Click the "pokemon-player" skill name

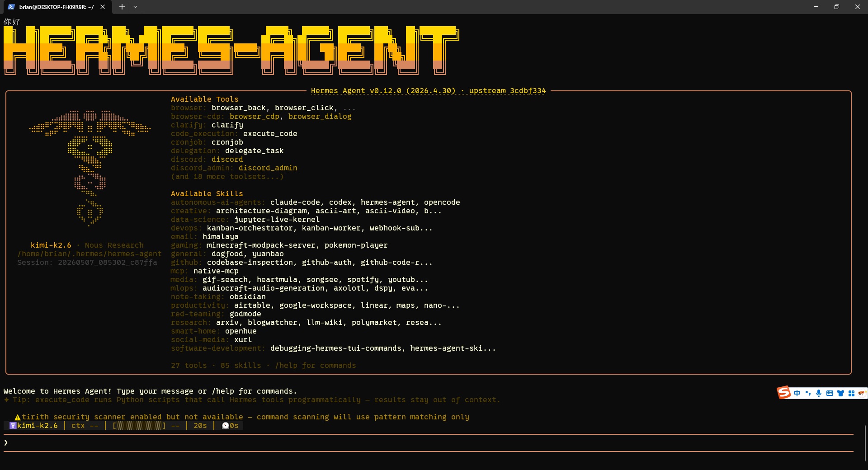[x=356, y=245]
